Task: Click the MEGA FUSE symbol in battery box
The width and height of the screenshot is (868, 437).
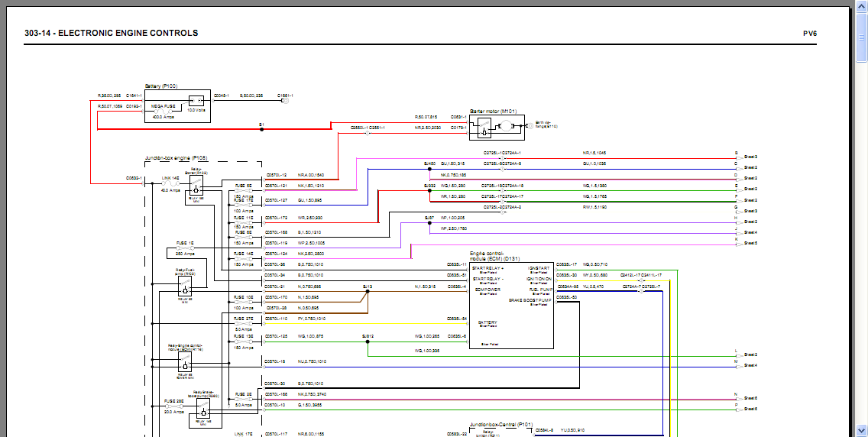Action: [164, 112]
